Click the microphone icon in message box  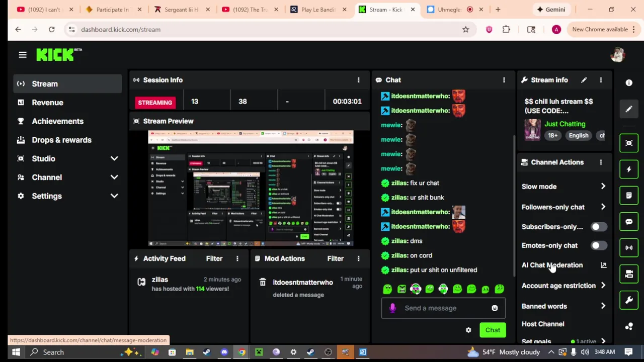(392, 308)
